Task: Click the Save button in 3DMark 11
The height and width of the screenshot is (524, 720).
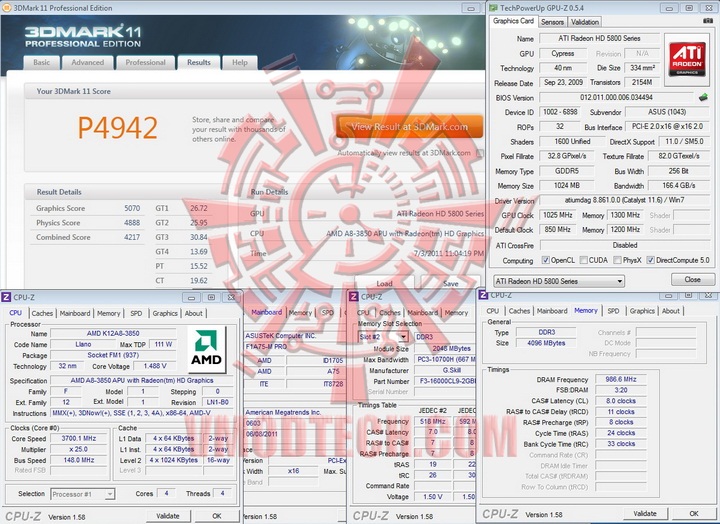Action: (450, 283)
